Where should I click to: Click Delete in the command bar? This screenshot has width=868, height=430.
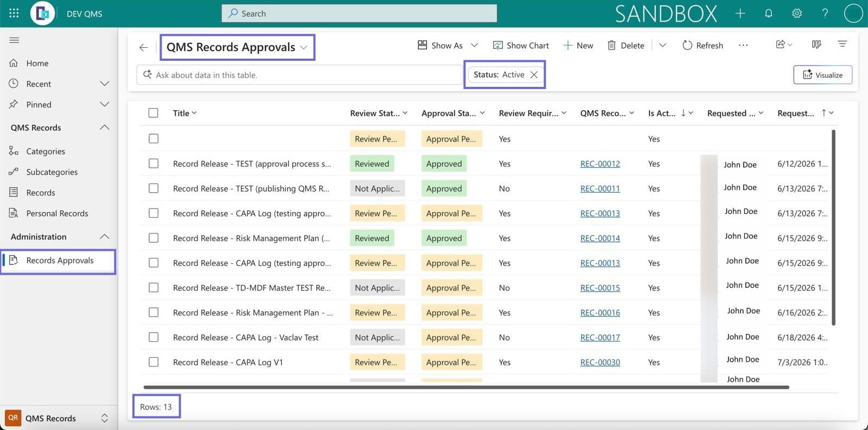click(x=626, y=46)
